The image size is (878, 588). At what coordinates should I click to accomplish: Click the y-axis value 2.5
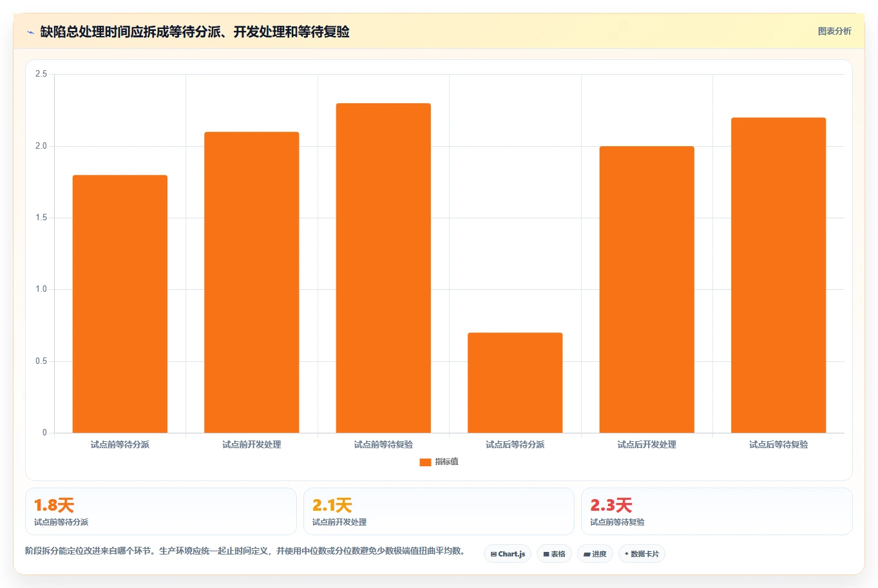click(41, 74)
